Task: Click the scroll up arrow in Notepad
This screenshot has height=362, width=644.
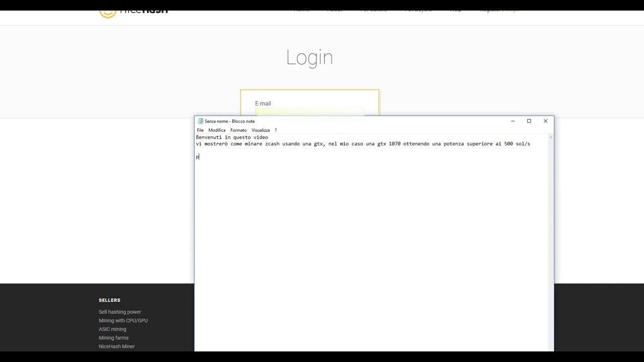Action: (550, 137)
